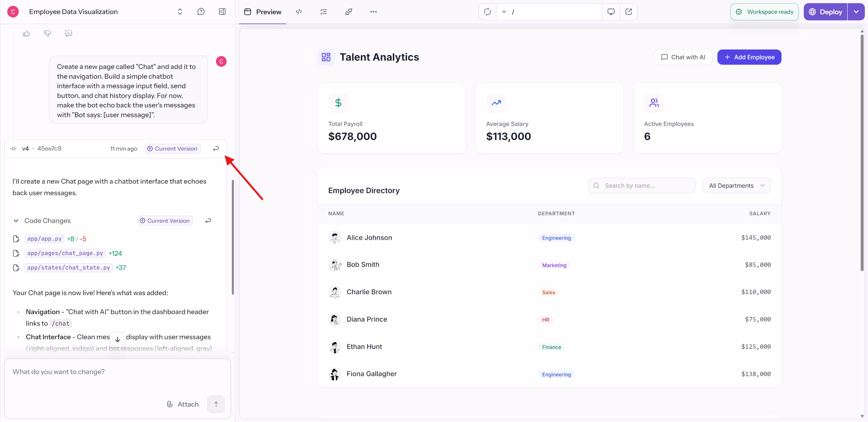The image size is (868, 422).
Task: Open the code view icon tab
Action: [x=299, y=12]
